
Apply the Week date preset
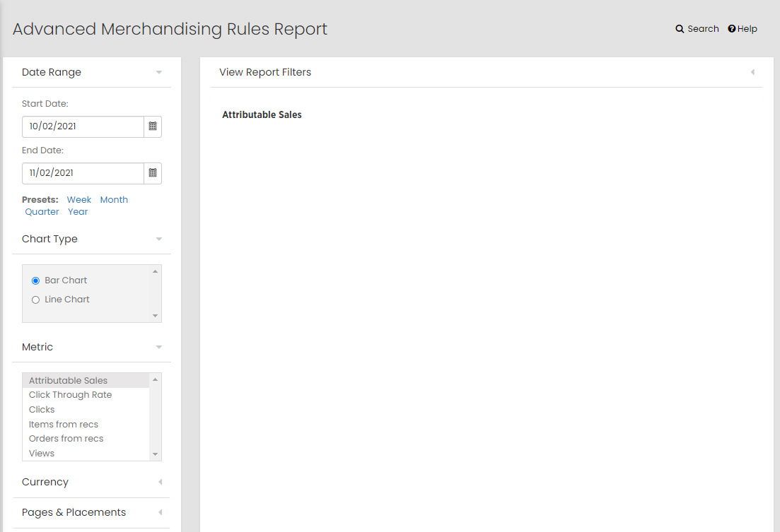tap(79, 199)
